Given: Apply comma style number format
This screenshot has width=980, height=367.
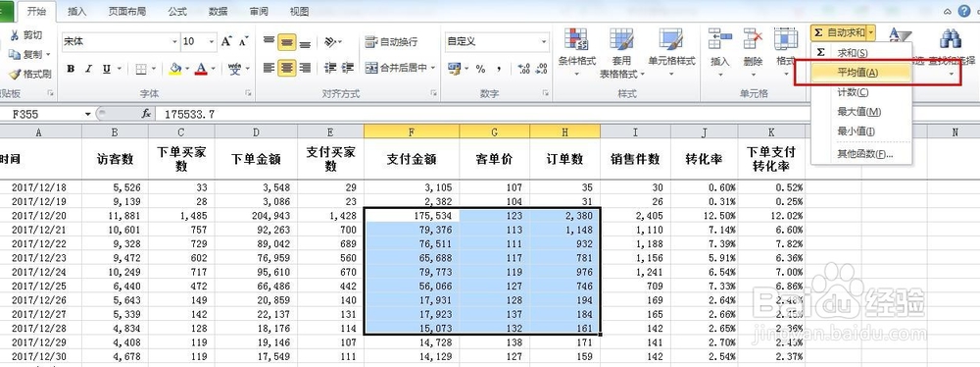Looking at the screenshot, I should point(499,69).
